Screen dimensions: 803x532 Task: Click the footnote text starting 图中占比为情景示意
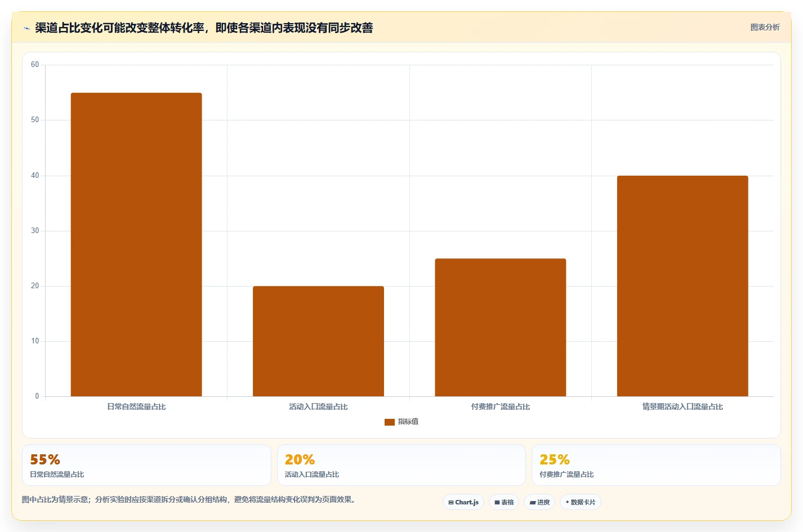click(x=190, y=499)
